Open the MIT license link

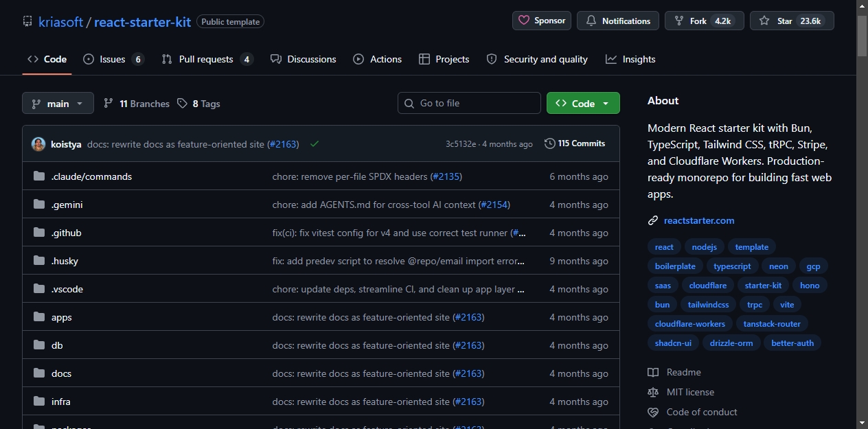[x=690, y=392]
